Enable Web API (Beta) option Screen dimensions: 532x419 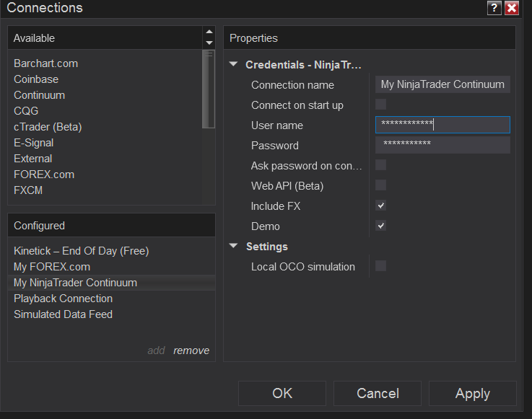[x=380, y=185]
